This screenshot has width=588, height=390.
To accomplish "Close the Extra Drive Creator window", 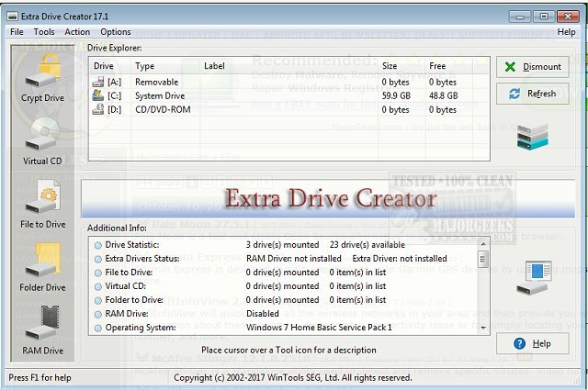I will (x=568, y=17).
